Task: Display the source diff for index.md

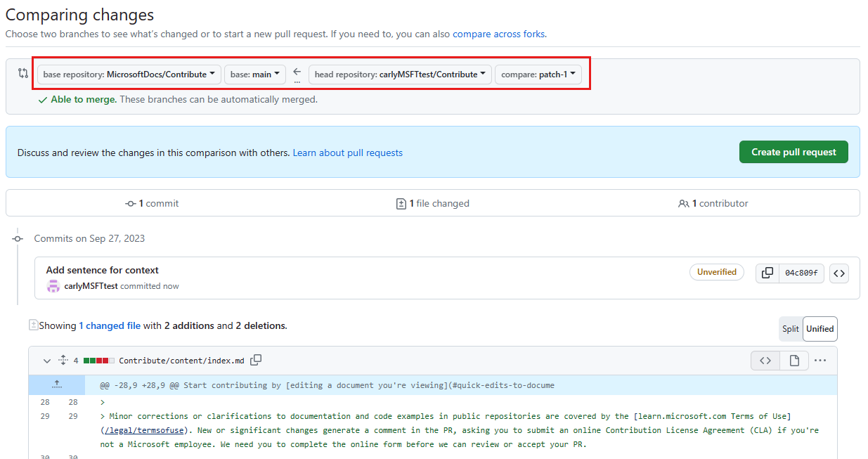Action: point(765,361)
